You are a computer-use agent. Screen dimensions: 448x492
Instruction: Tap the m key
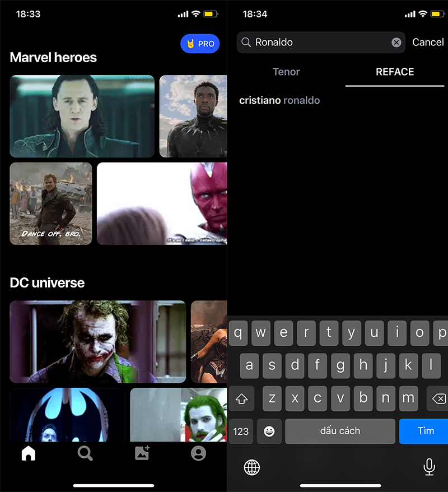(x=408, y=398)
